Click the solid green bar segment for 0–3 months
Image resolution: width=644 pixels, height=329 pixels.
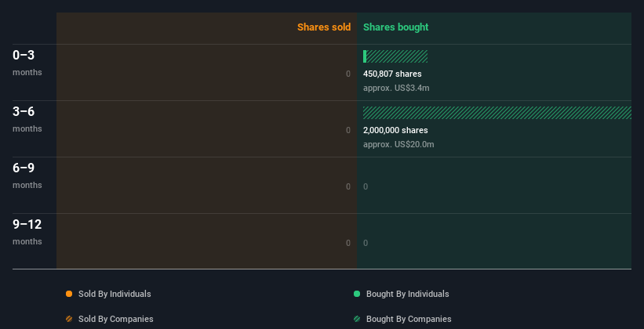tap(365, 56)
